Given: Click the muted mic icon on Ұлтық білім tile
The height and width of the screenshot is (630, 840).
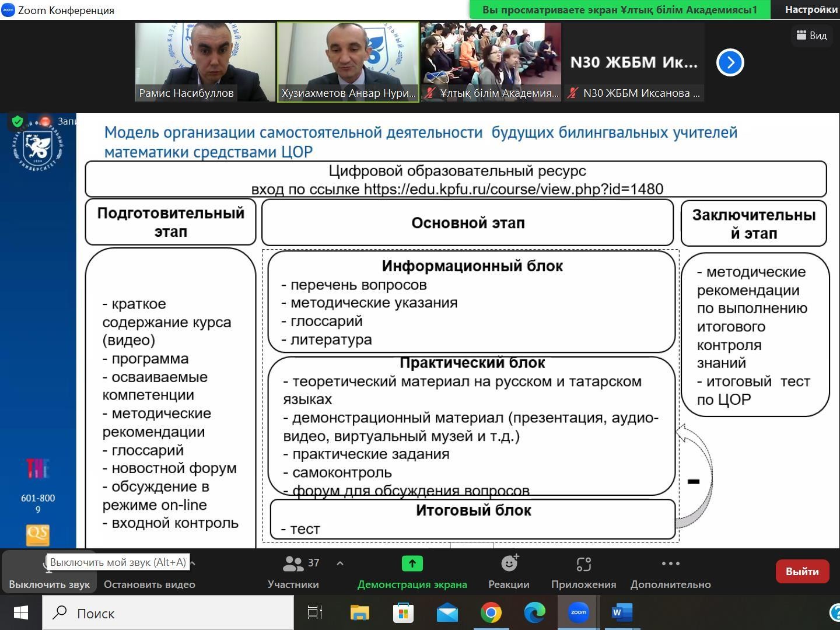Looking at the screenshot, I should [430, 93].
